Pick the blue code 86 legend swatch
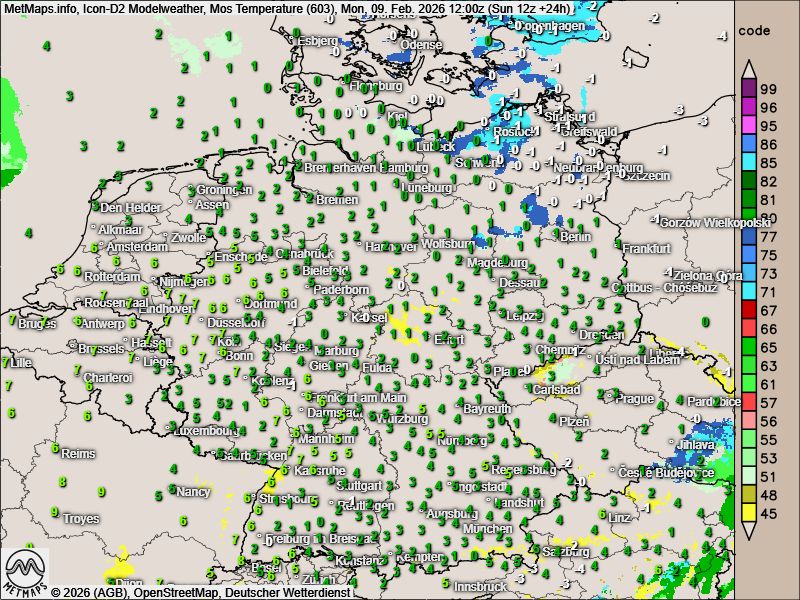 [748, 144]
